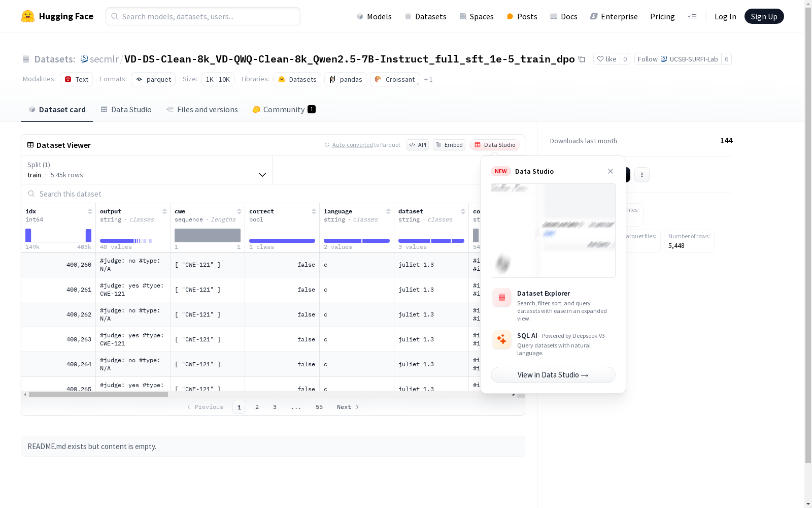
Task: Sort the correct column
Action: (314, 211)
